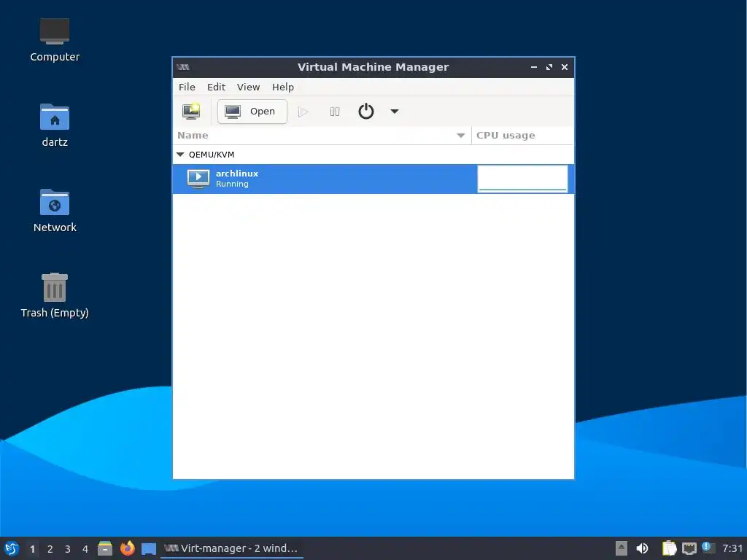Open the selected VM console

pos(252,112)
